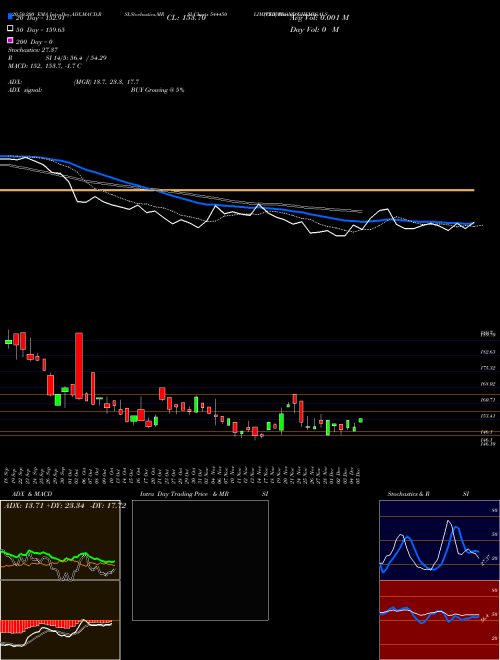
Task: Click the 168.02 price axis label
Action: pos(488,384)
